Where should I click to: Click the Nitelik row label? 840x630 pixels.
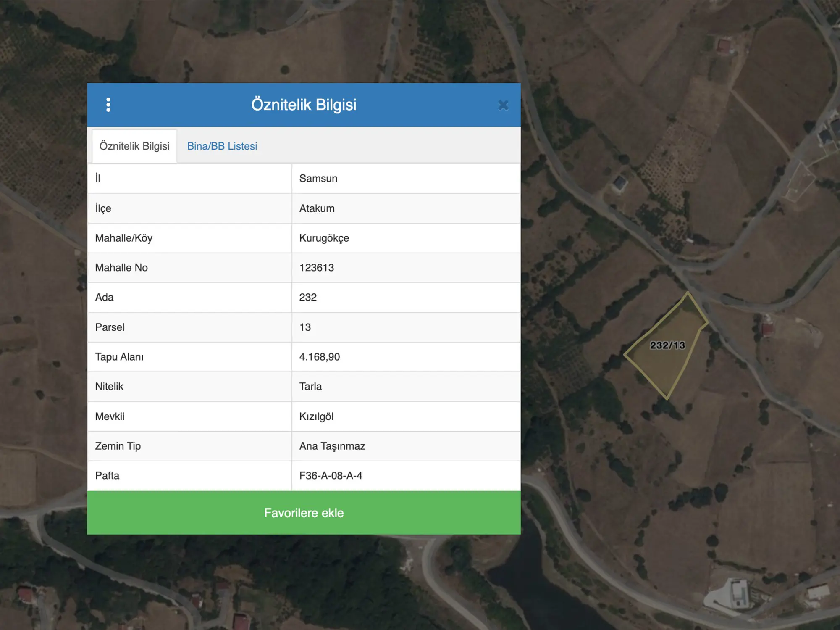click(109, 387)
